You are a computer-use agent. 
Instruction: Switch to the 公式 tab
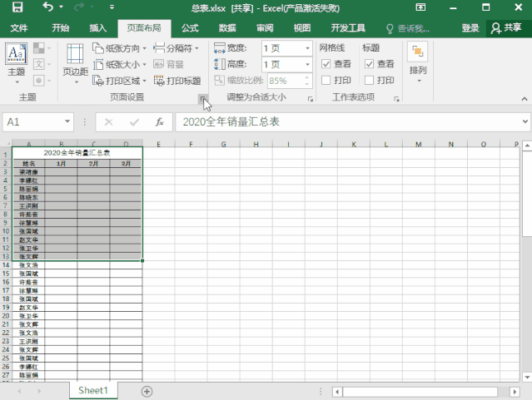190,28
